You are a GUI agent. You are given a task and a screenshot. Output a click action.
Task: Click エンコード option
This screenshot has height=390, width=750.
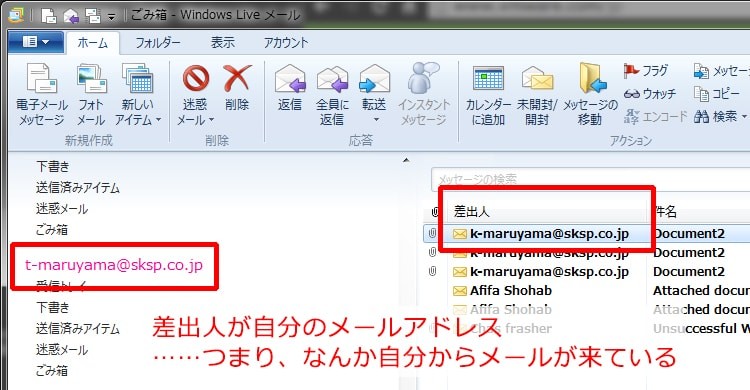[655, 116]
